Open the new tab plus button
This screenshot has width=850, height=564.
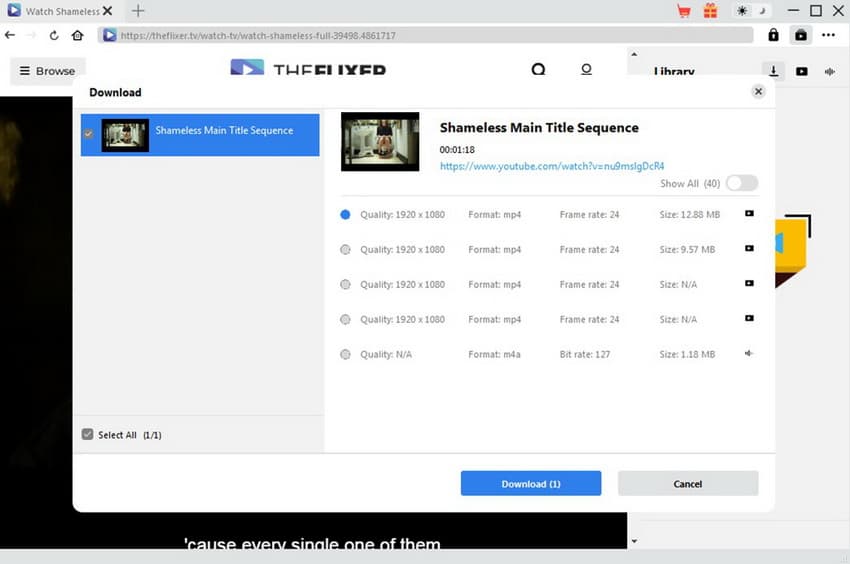coord(138,11)
